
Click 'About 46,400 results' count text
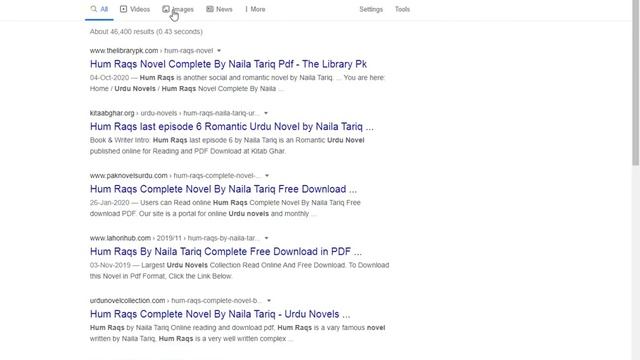pyautogui.click(x=146, y=31)
